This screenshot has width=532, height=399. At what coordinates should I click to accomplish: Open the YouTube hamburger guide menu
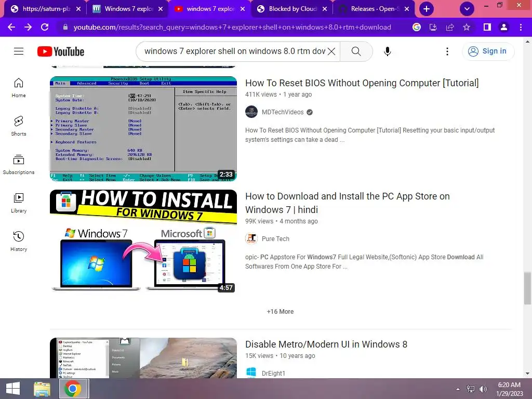tap(19, 51)
